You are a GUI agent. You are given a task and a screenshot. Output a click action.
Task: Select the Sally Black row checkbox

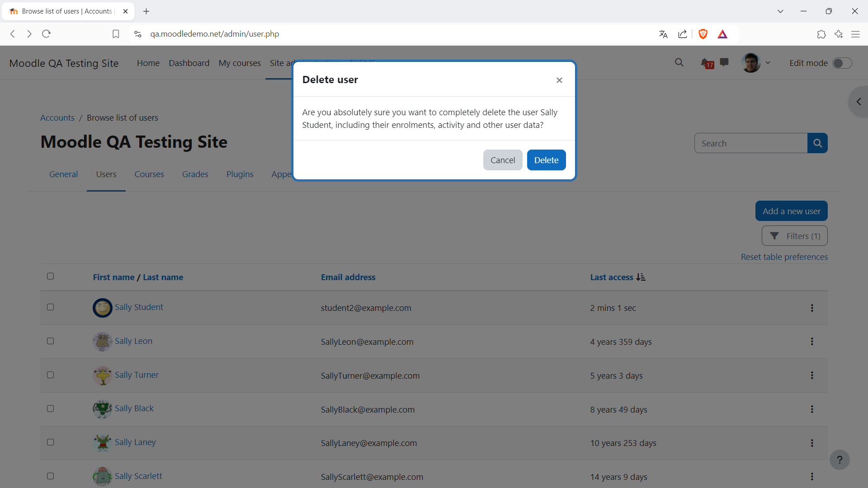pyautogui.click(x=50, y=408)
